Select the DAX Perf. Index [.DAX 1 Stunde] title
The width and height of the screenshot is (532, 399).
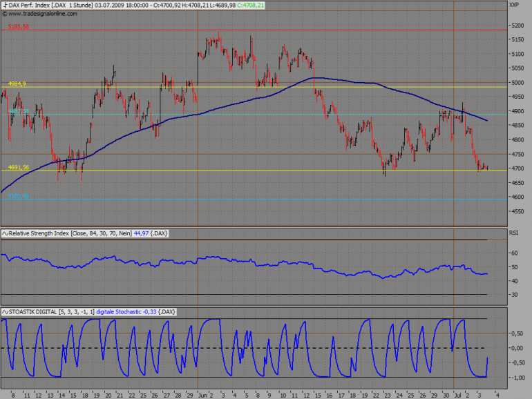[50, 5]
